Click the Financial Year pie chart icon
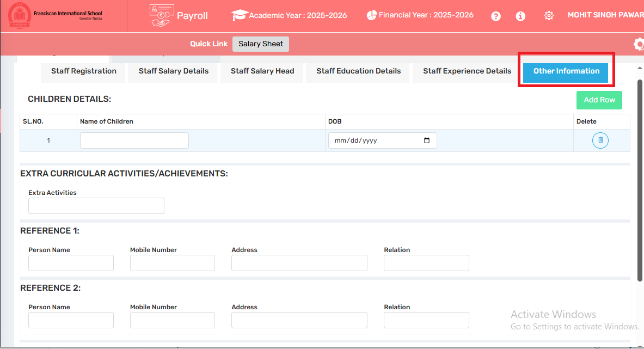644x349 pixels. [x=371, y=15]
